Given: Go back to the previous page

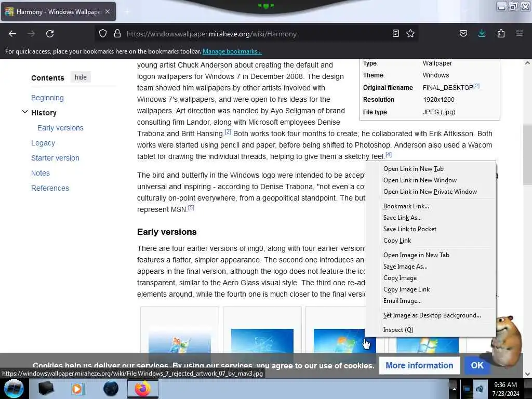Looking at the screenshot, I should (x=12, y=34).
